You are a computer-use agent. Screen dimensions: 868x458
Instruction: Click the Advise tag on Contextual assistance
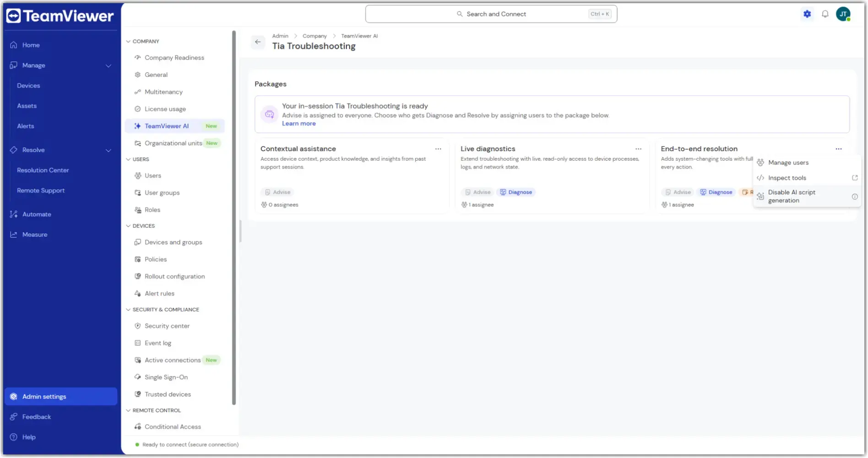277,192
